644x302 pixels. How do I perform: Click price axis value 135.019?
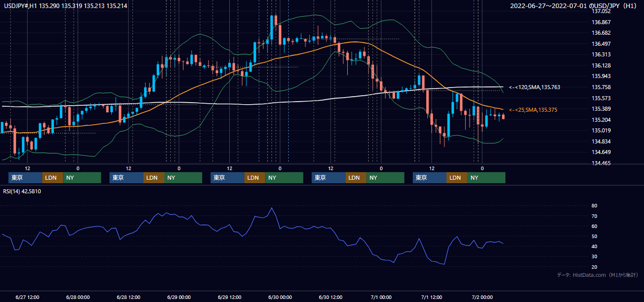coord(601,130)
